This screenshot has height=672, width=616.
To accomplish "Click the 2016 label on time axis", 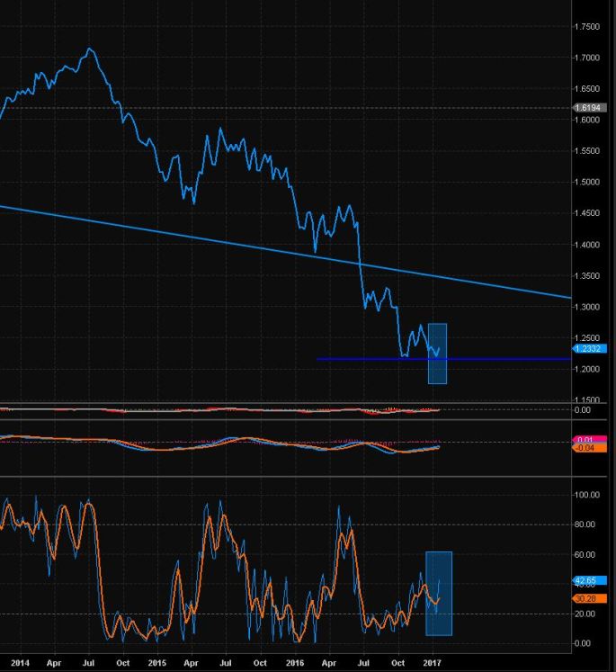I will tap(294, 662).
